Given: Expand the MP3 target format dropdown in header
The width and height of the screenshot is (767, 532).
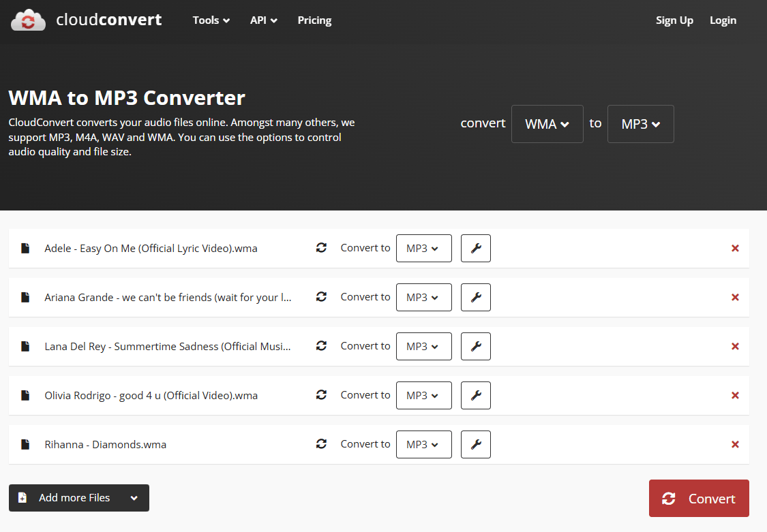Looking at the screenshot, I should tap(640, 124).
